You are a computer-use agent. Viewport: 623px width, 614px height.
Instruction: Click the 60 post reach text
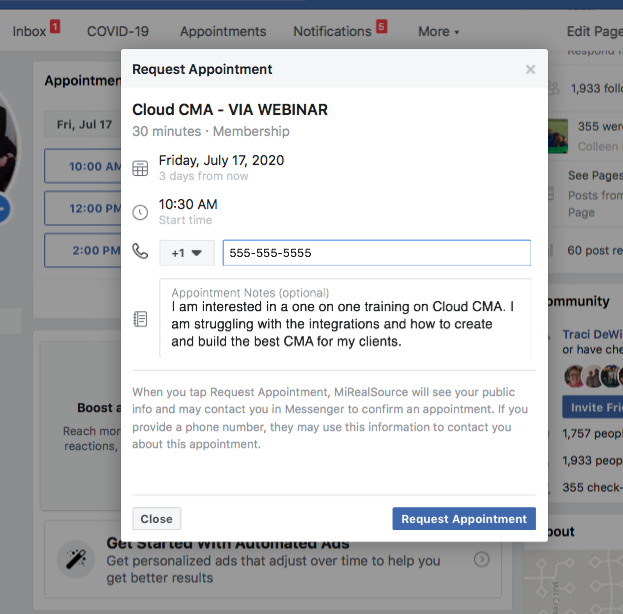click(595, 250)
